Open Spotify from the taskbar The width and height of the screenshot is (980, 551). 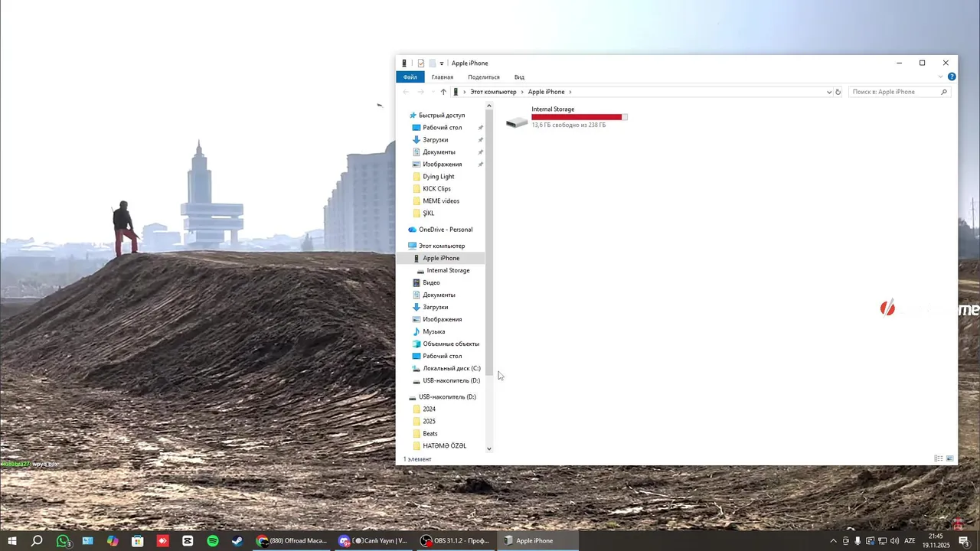[213, 541]
